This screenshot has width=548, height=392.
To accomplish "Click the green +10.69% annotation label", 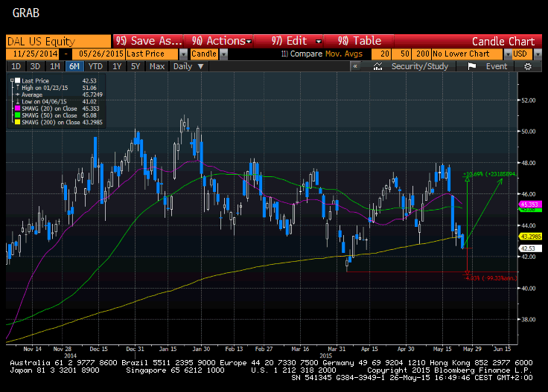I will pyautogui.click(x=490, y=174).
